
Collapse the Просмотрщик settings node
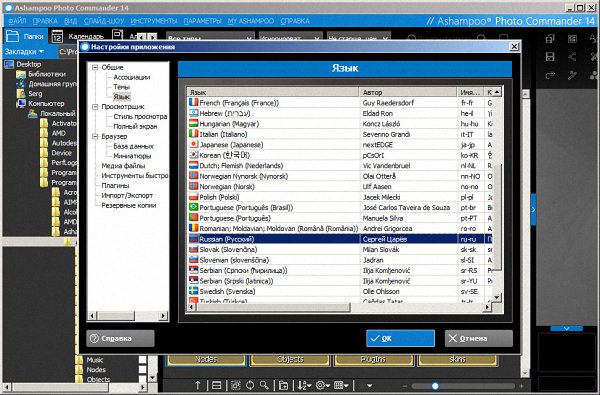pyautogui.click(x=95, y=107)
